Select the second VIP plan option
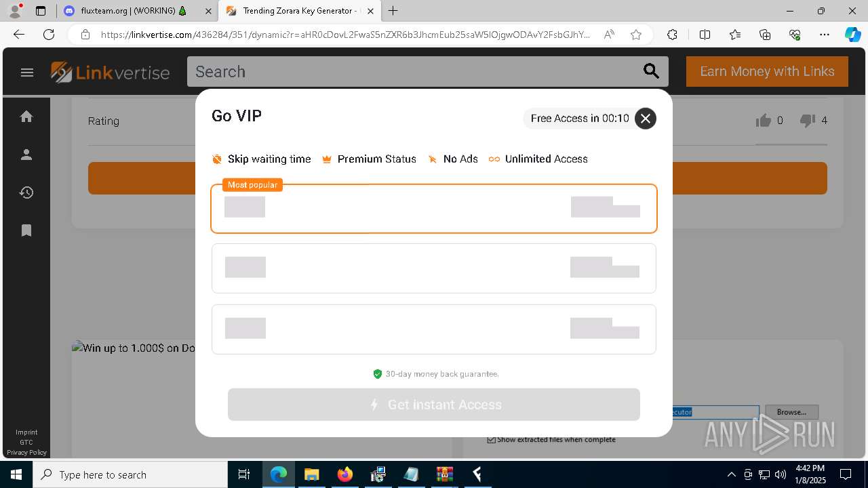This screenshot has height=488, width=868. point(434,268)
